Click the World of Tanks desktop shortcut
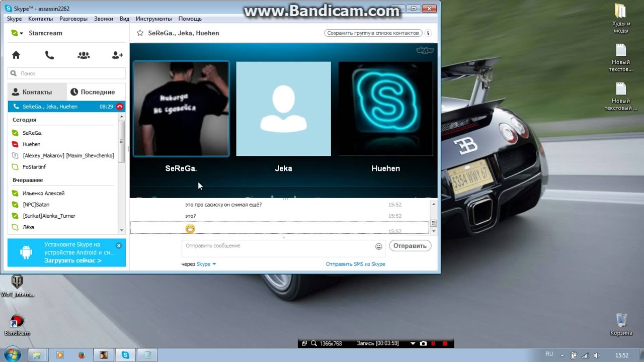Viewport: 644px width, 362px height. coord(17,286)
